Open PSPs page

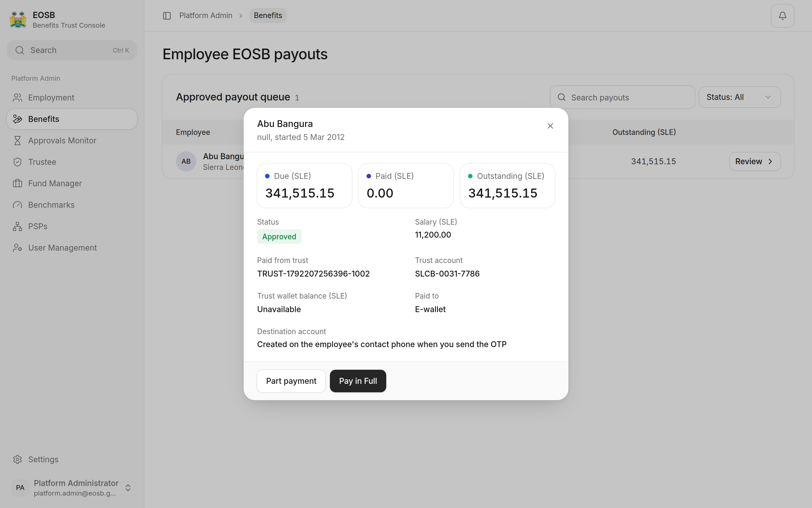tap(72, 226)
